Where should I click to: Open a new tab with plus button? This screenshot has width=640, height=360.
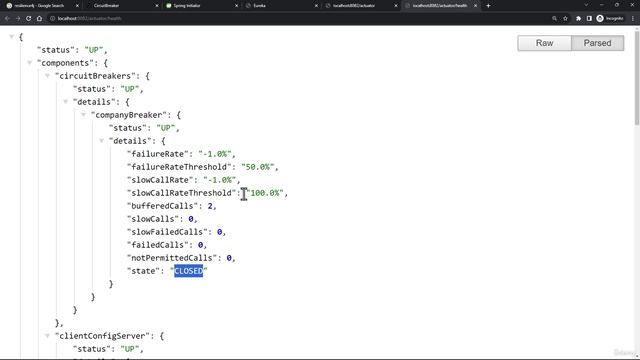click(488, 6)
